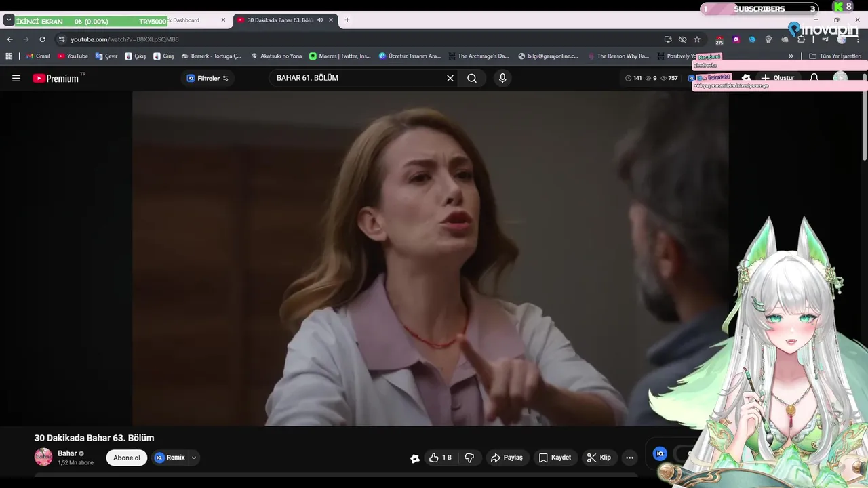Open Akatsuki no Yona bookmark
The image size is (868, 488).
point(276,56)
